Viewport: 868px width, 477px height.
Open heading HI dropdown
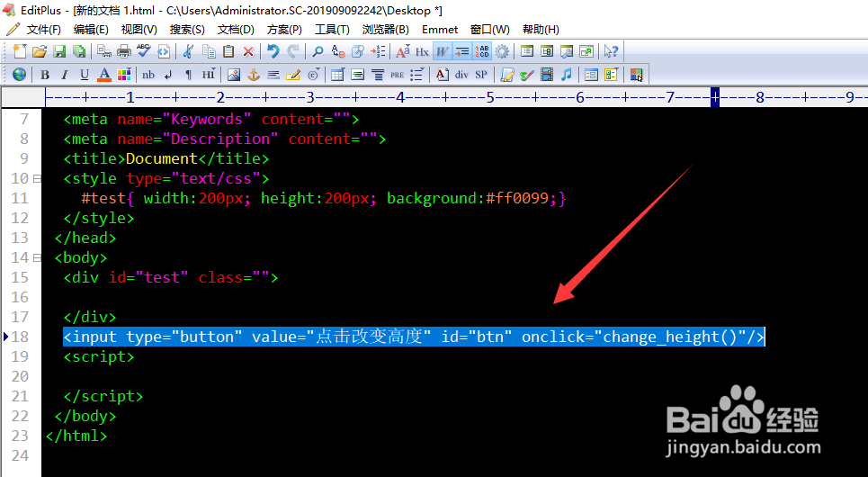click(208, 74)
